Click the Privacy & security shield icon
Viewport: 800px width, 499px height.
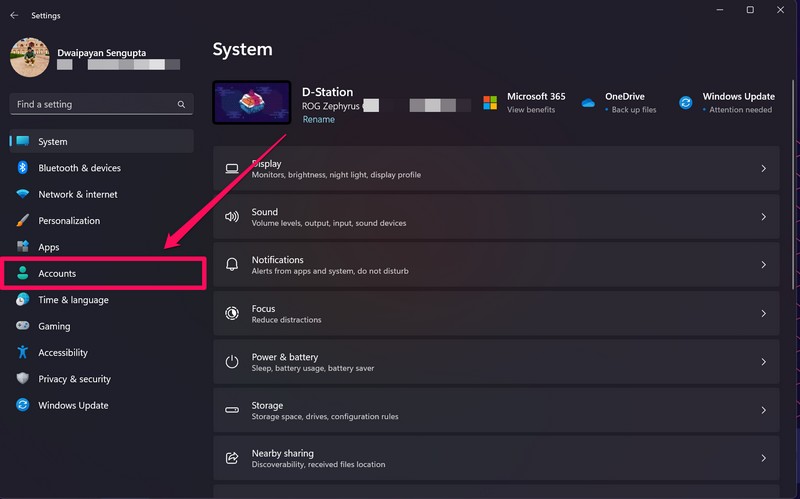pyautogui.click(x=22, y=379)
